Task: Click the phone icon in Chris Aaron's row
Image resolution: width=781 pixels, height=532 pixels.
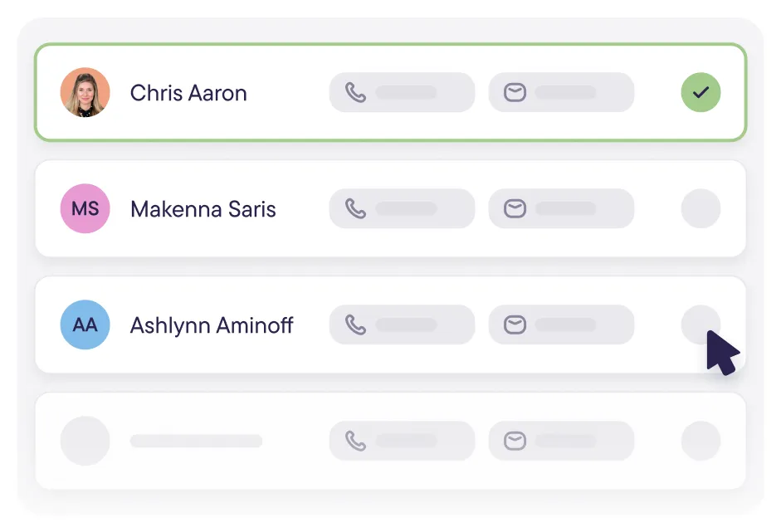Action: point(355,93)
